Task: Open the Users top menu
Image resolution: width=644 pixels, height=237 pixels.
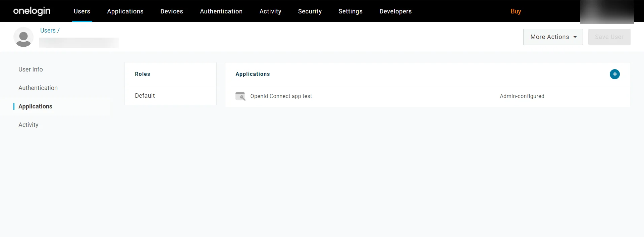Action: point(82,11)
